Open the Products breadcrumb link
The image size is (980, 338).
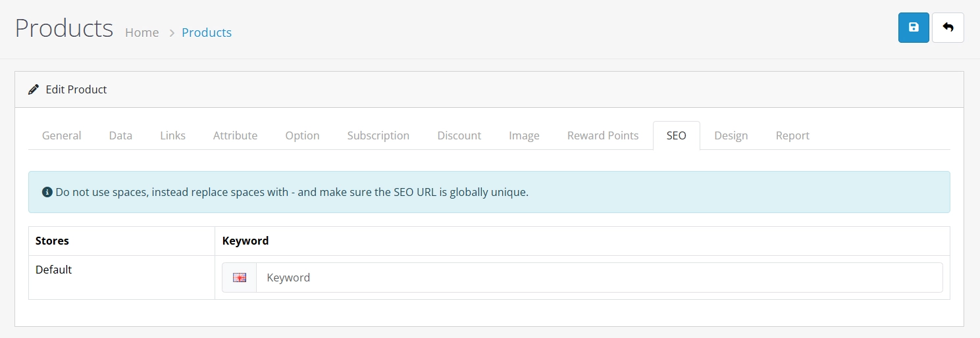[207, 32]
